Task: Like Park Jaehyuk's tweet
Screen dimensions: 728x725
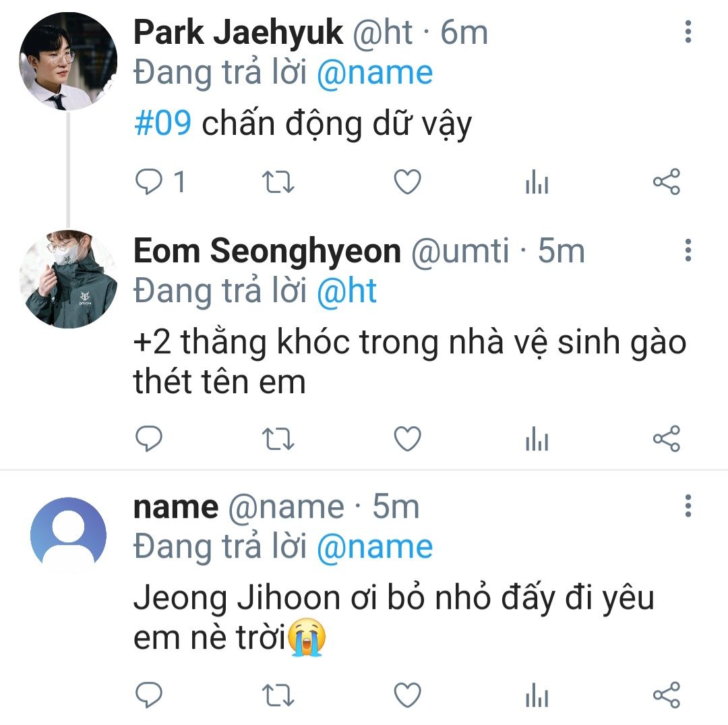Action: [x=407, y=183]
